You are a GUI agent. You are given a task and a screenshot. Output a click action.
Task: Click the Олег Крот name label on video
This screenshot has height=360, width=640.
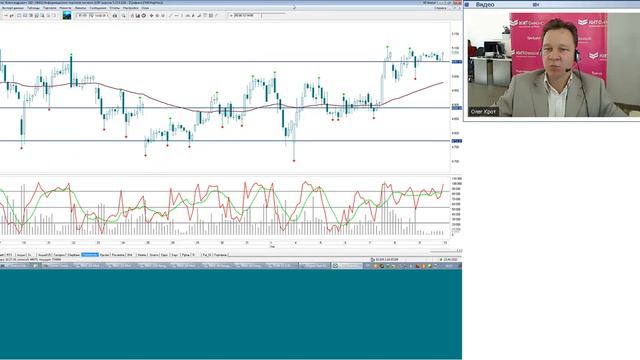point(484,111)
